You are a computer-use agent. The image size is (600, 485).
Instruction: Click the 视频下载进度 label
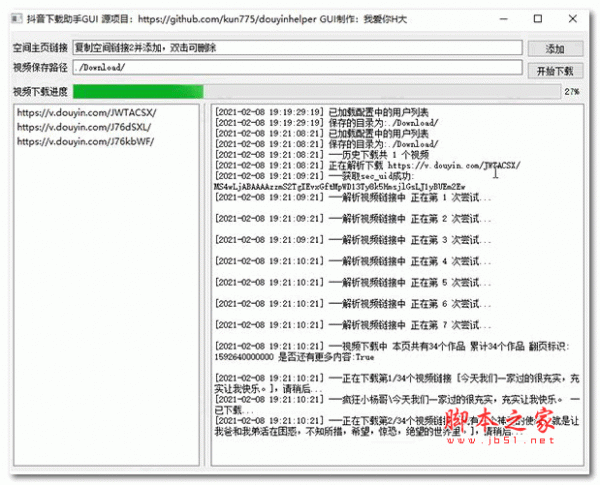pyautogui.click(x=40, y=92)
